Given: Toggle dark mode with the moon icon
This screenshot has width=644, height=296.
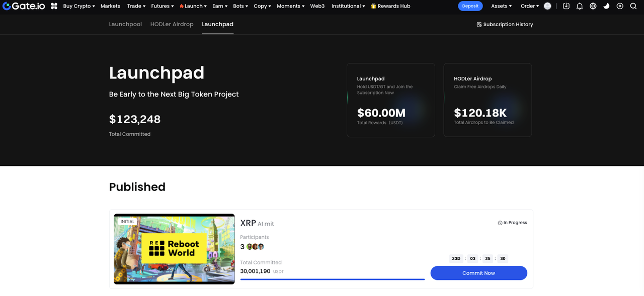Looking at the screenshot, I should click(606, 6).
